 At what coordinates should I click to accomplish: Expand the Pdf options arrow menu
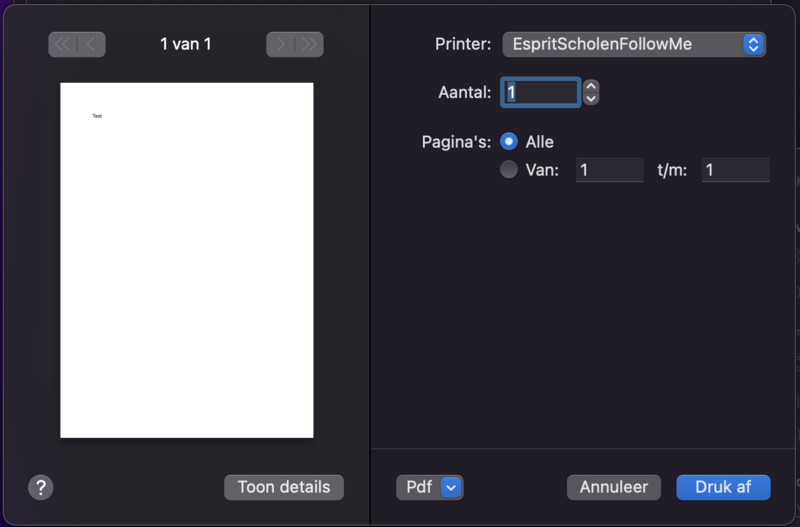(451, 487)
